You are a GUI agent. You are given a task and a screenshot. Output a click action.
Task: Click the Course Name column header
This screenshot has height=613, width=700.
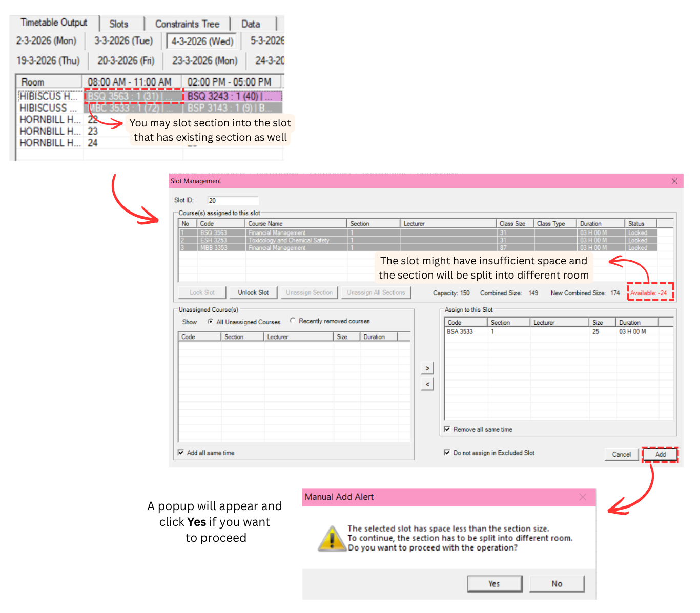(x=296, y=224)
